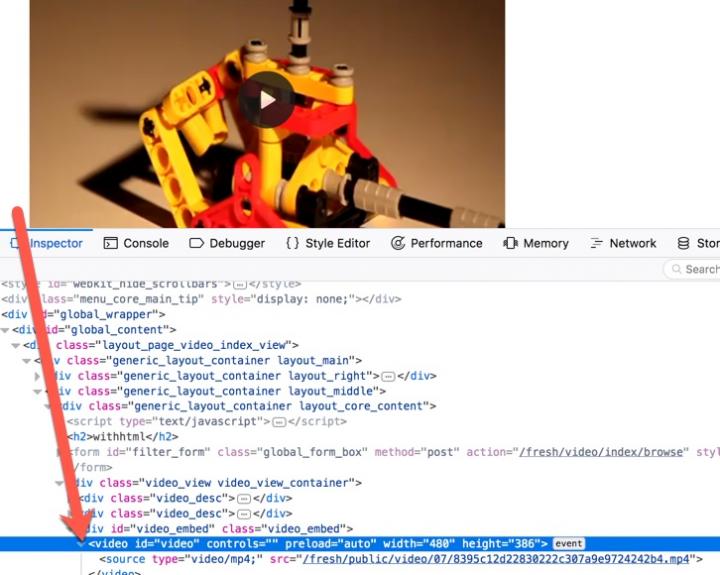Open the Network tab

click(x=623, y=243)
